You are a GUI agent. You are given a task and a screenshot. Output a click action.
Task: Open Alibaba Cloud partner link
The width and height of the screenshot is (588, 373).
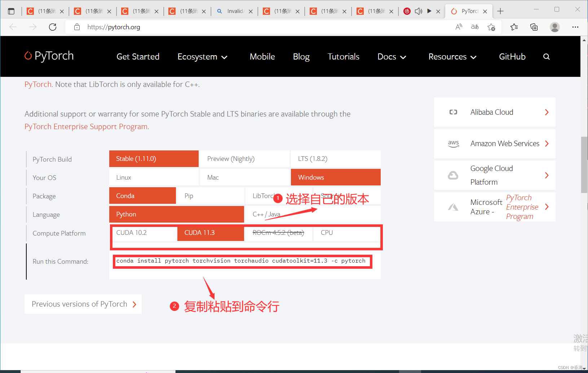495,112
